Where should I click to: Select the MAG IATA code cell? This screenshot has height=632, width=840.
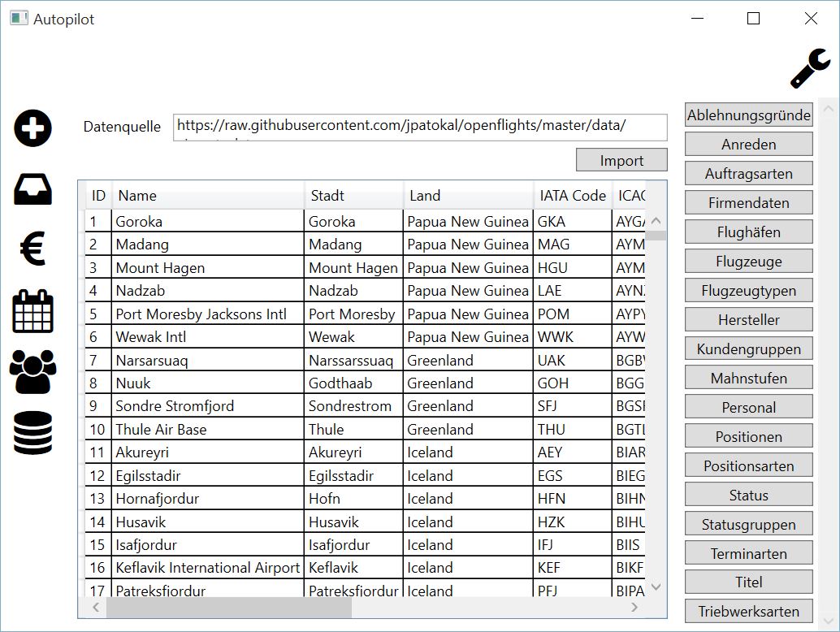[x=573, y=245]
